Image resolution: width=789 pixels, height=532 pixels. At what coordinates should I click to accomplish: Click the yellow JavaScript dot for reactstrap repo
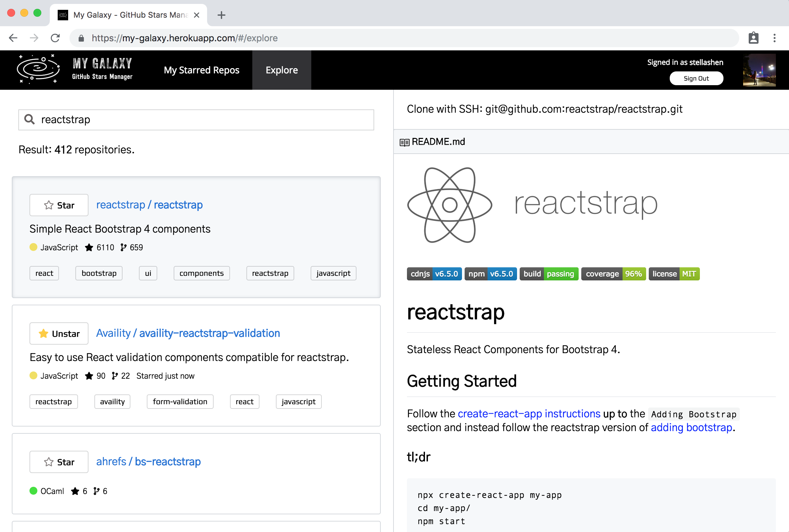pyautogui.click(x=33, y=247)
